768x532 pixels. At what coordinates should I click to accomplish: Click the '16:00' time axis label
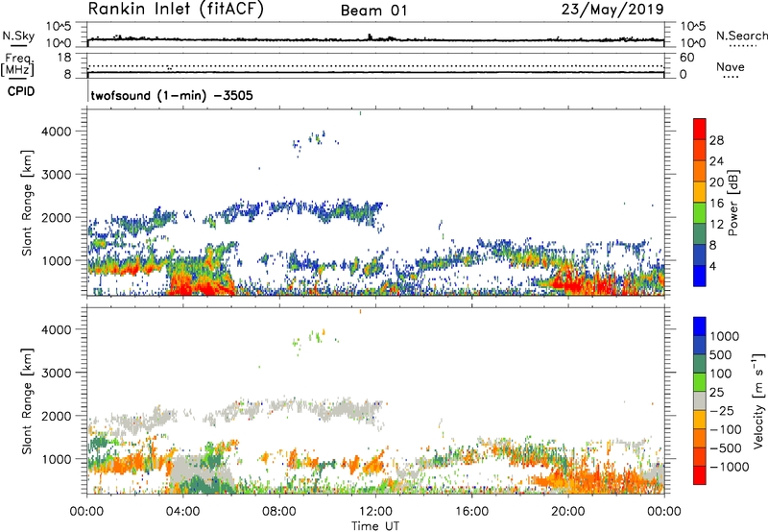(471, 511)
